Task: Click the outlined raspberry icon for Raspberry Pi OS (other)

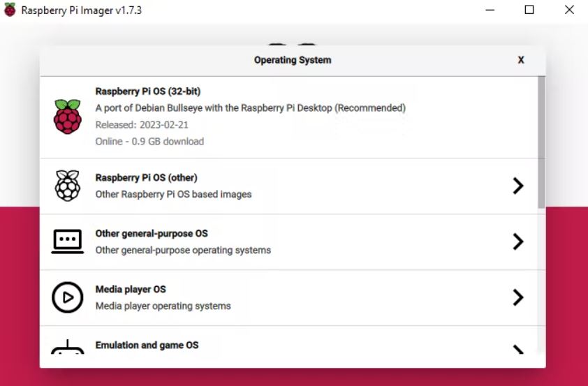Action: click(x=68, y=186)
